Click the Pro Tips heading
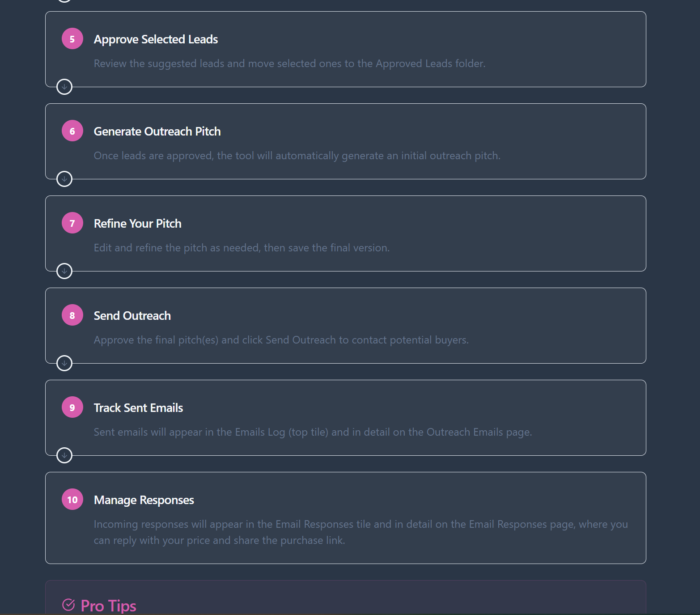Screen dimensions: 700x615 tap(108, 606)
